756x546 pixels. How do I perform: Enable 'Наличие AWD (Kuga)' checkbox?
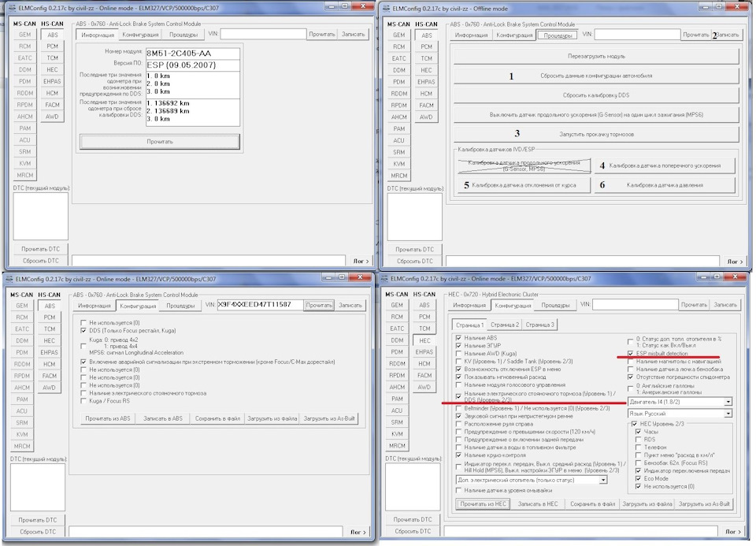point(458,353)
